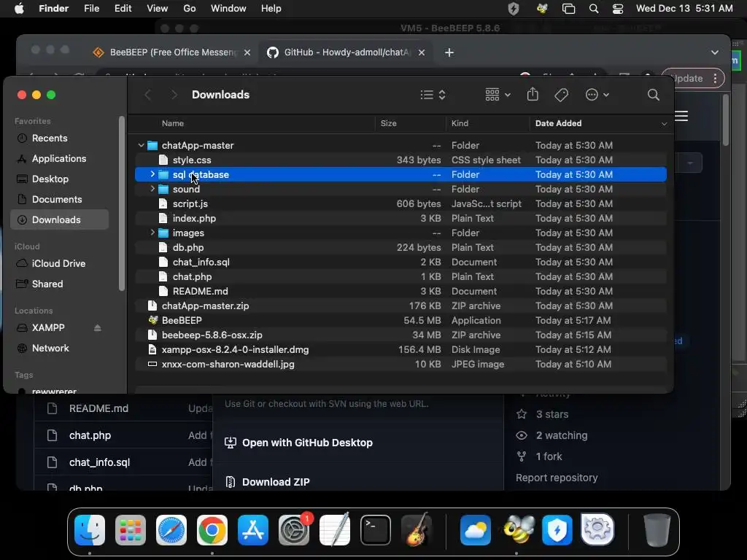Open the Trash in the Dock
Viewport: 747px width, 560px height.
(657, 530)
